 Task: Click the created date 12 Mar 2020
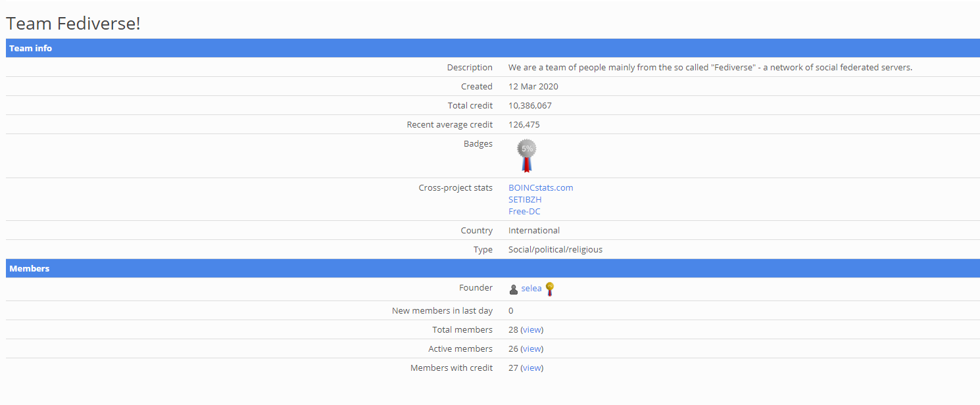click(x=533, y=86)
